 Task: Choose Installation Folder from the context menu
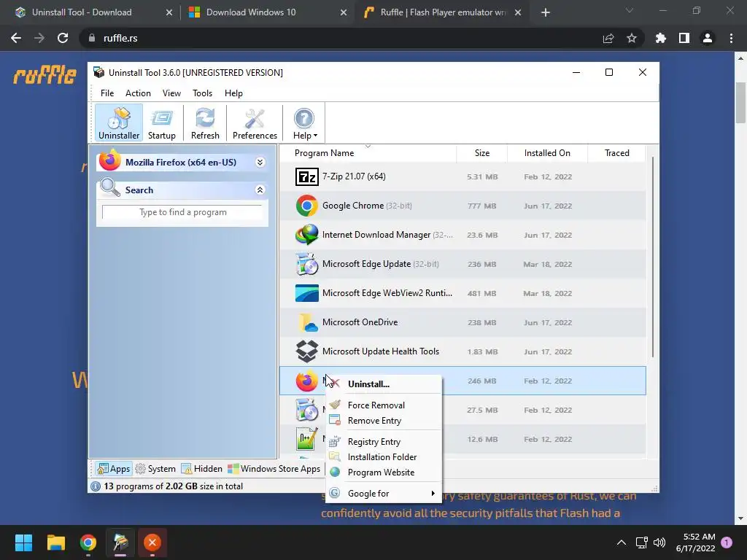(384, 457)
